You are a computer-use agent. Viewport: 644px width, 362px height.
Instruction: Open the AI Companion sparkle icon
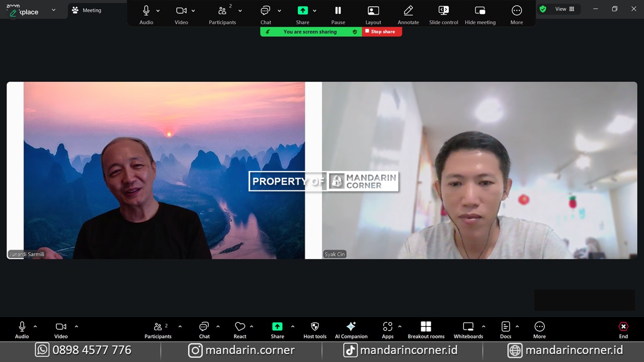(x=351, y=327)
